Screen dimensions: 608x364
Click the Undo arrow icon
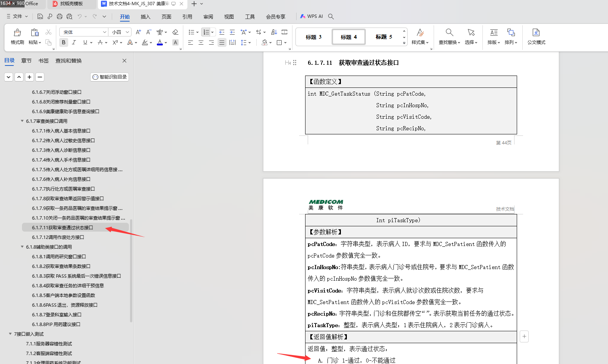coord(79,16)
